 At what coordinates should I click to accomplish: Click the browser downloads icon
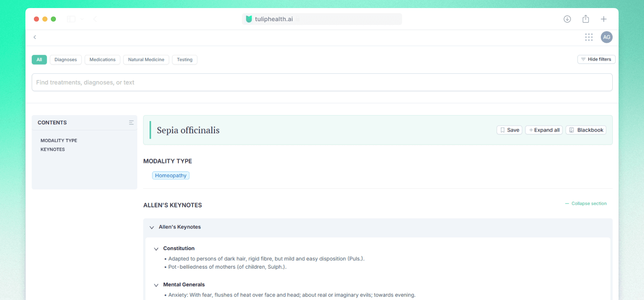click(x=567, y=19)
